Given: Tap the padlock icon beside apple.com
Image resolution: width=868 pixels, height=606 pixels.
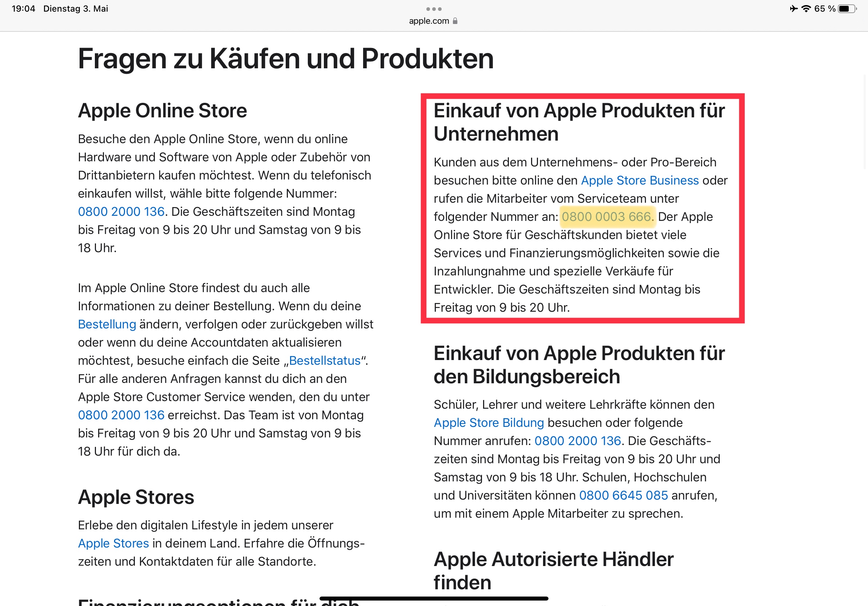Looking at the screenshot, I should point(455,21).
